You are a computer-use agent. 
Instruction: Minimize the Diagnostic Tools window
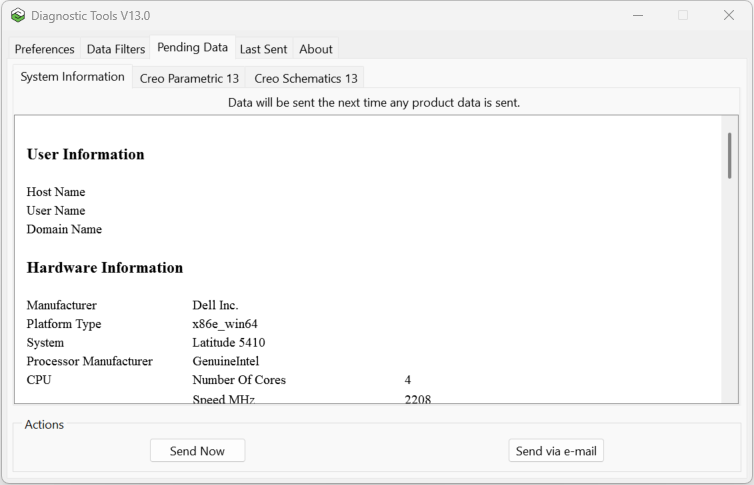[x=638, y=15]
